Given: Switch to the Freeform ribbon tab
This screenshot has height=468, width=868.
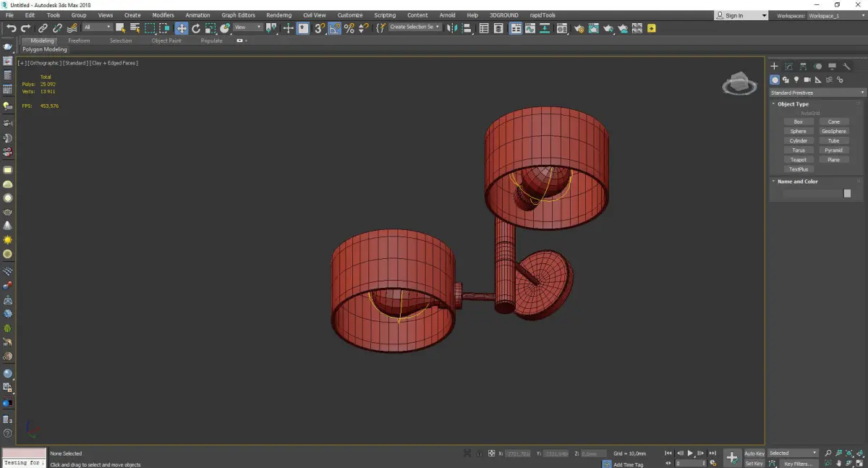Looking at the screenshot, I should pos(79,41).
